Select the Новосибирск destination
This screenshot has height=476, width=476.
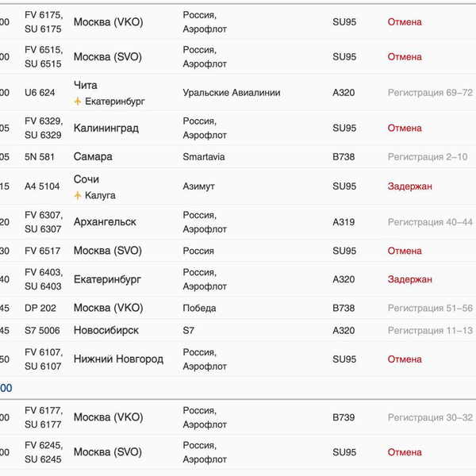(106, 330)
